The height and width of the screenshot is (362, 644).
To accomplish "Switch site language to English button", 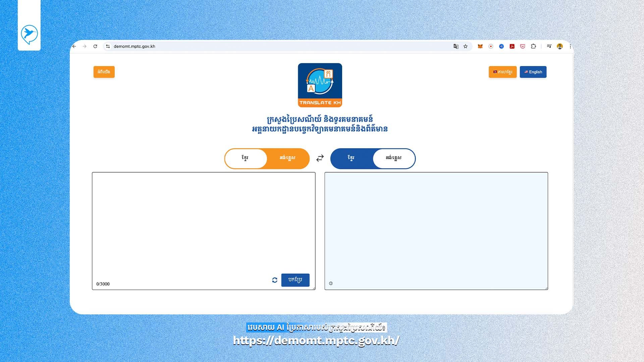I will pos(533,72).
